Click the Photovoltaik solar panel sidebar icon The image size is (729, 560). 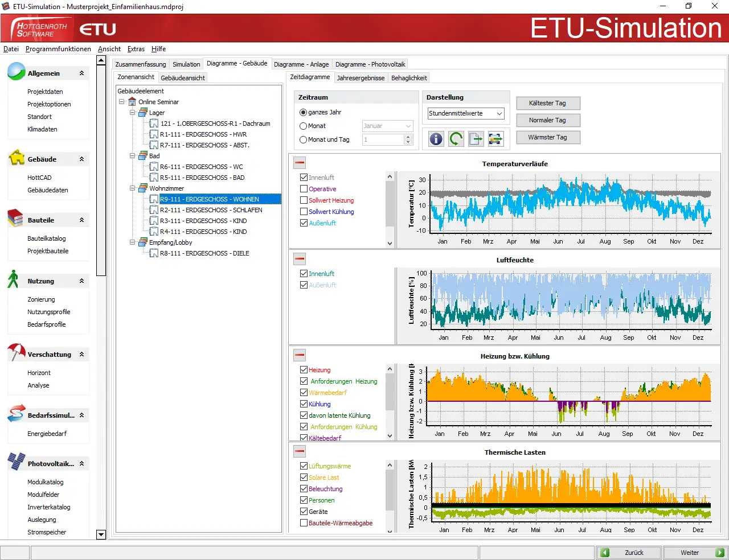[x=17, y=462]
